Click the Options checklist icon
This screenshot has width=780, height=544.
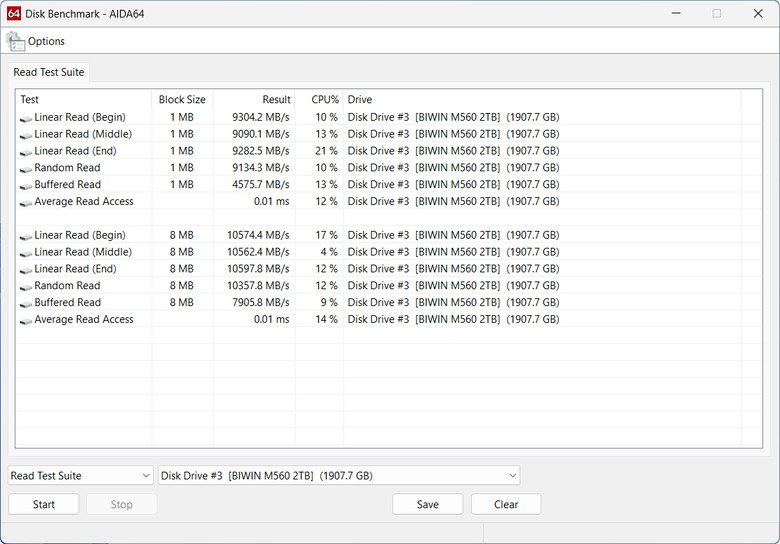(x=15, y=41)
